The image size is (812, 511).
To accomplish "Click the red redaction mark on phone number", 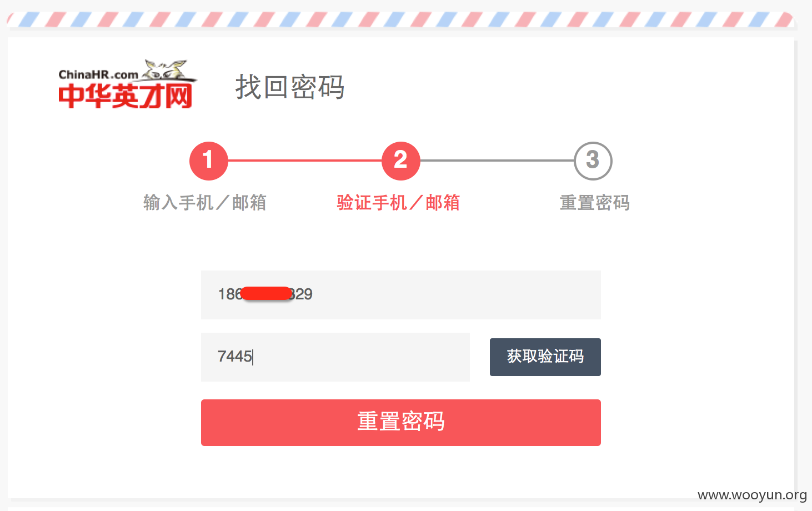I will [267, 293].
